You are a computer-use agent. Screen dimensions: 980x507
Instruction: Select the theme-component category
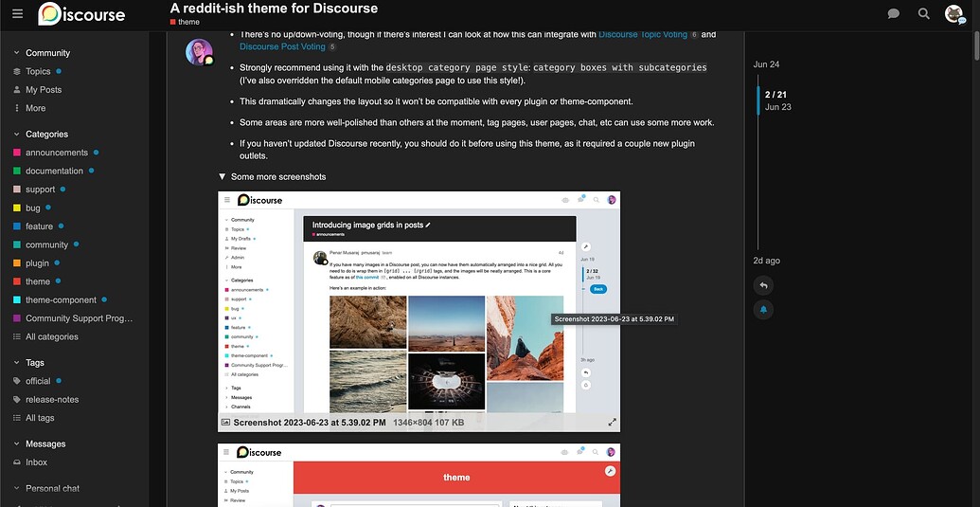click(x=61, y=299)
